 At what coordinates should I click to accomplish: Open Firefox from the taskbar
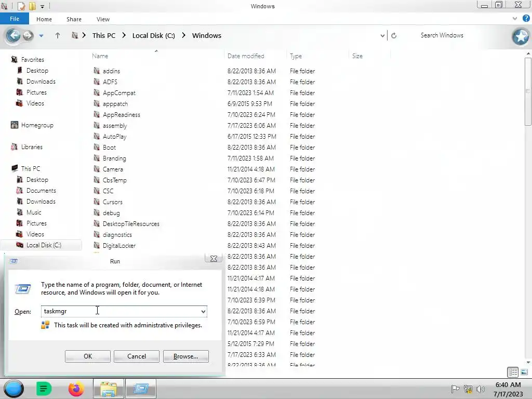[x=76, y=389]
